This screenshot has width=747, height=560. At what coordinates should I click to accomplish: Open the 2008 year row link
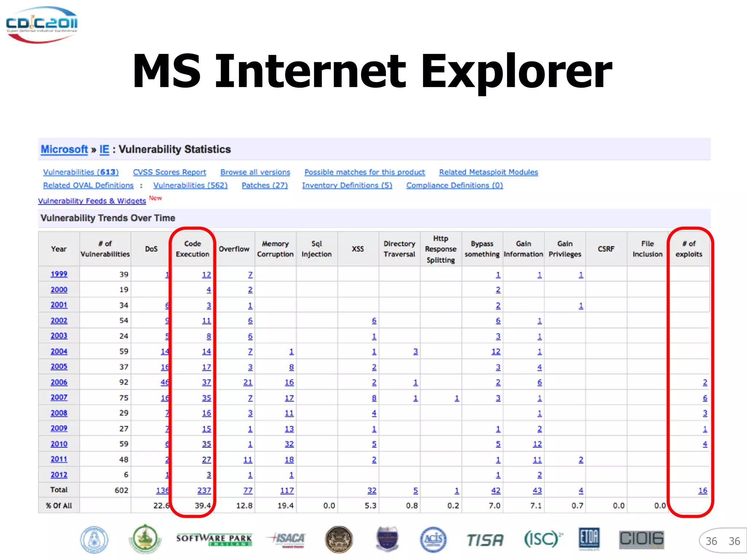tap(59, 413)
